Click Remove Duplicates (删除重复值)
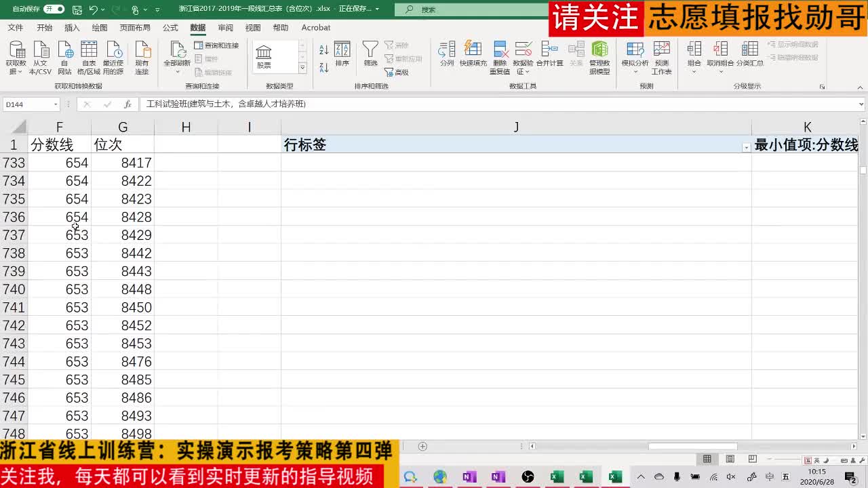This screenshot has width=868, height=488. (x=500, y=58)
